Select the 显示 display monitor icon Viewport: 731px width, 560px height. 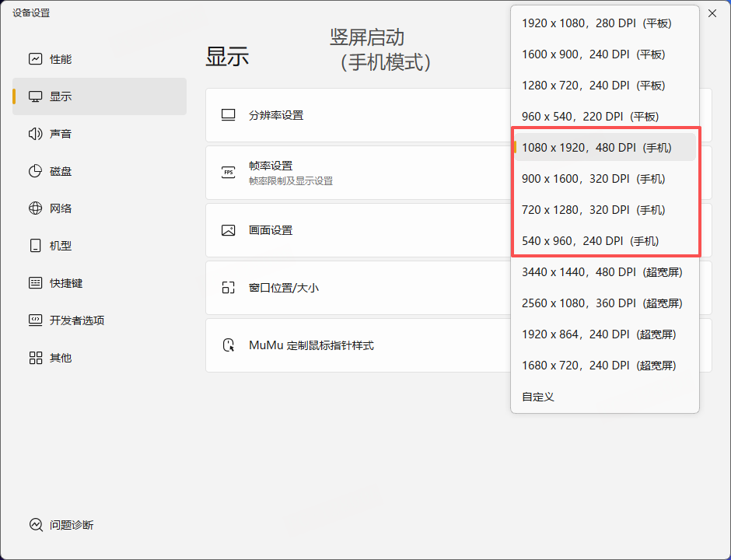pos(36,96)
